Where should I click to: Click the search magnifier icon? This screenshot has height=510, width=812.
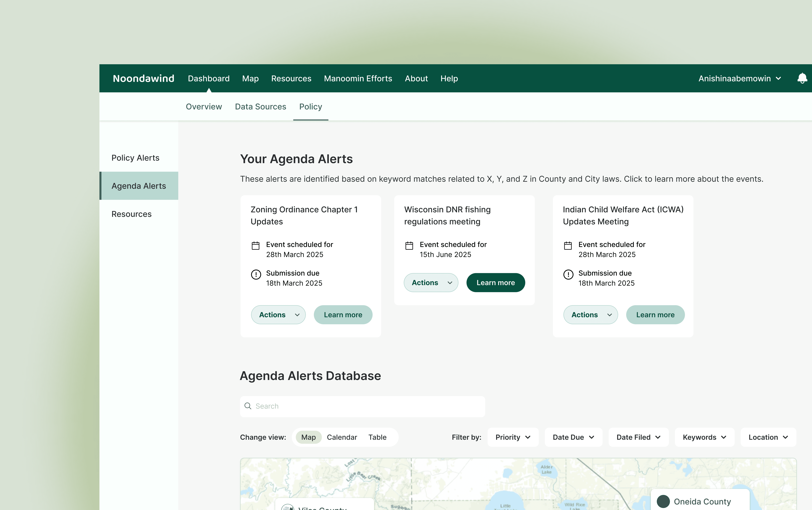pyautogui.click(x=248, y=406)
